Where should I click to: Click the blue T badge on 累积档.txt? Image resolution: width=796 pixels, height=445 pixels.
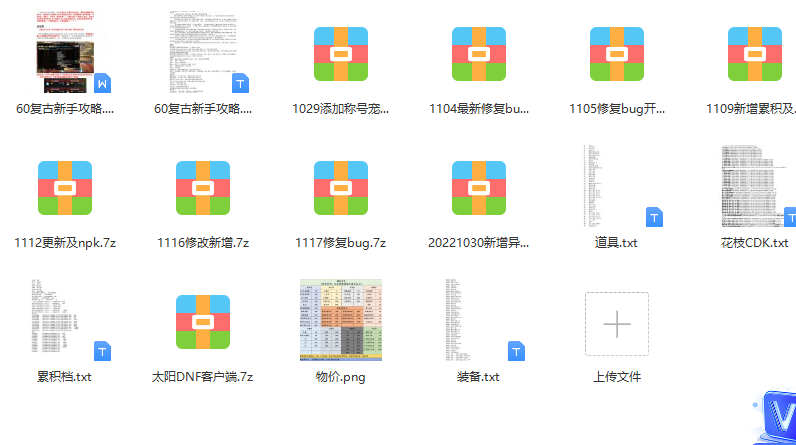[x=103, y=352]
